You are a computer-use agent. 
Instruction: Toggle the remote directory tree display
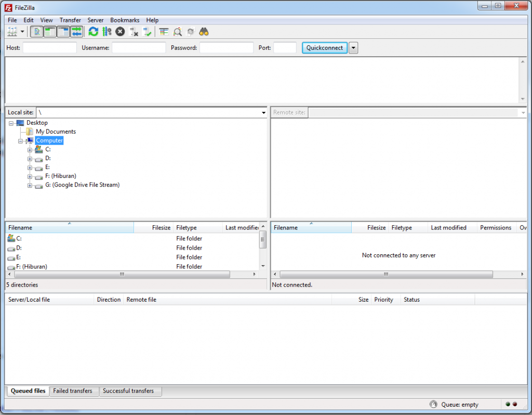63,32
